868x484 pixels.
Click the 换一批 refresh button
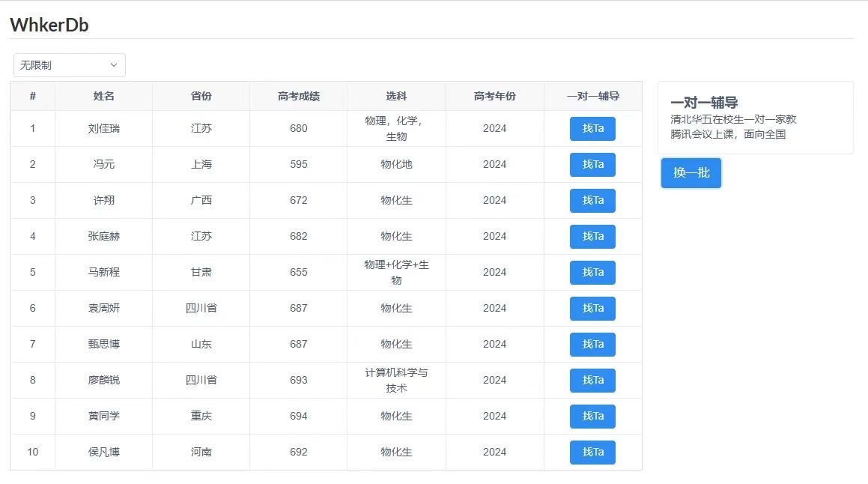click(x=691, y=173)
